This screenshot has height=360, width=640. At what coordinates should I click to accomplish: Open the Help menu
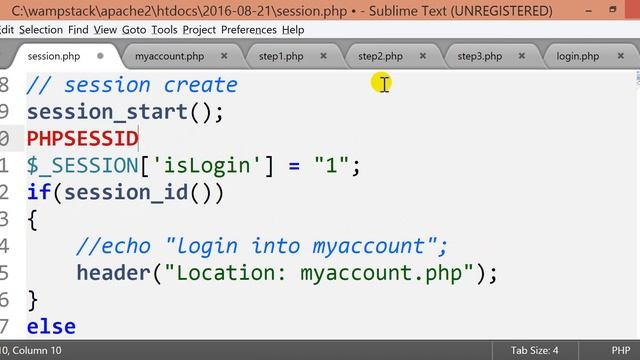pos(293,30)
